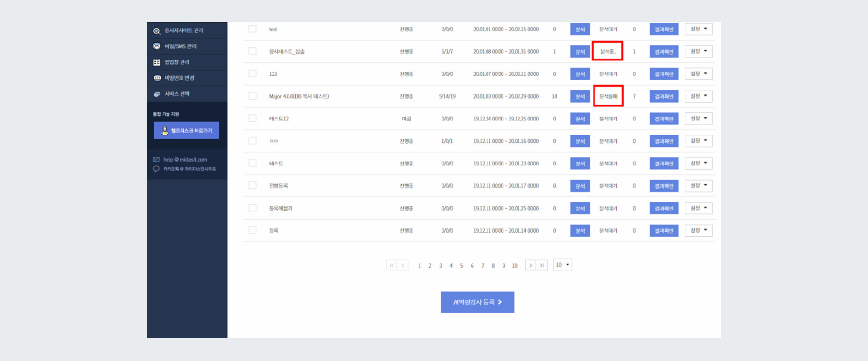
Task: Click 분석 button for row 전형등록
Action: (580, 186)
